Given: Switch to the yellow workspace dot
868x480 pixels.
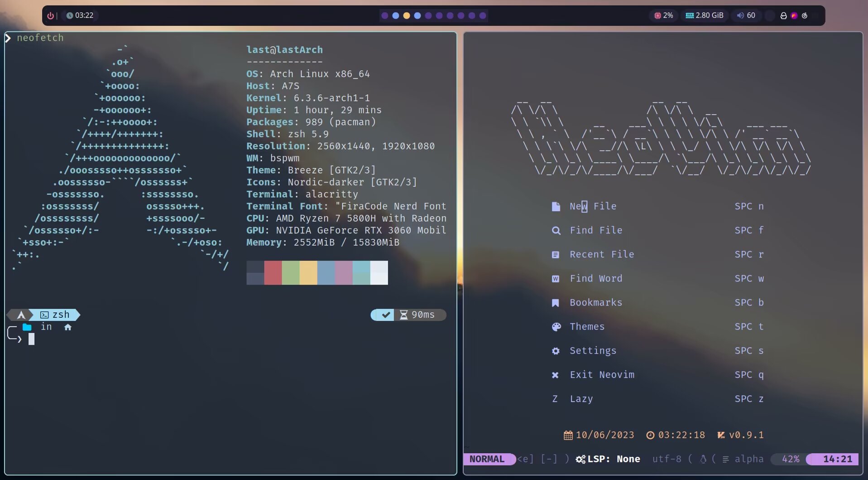Looking at the screenshot, I should point(407,15).
